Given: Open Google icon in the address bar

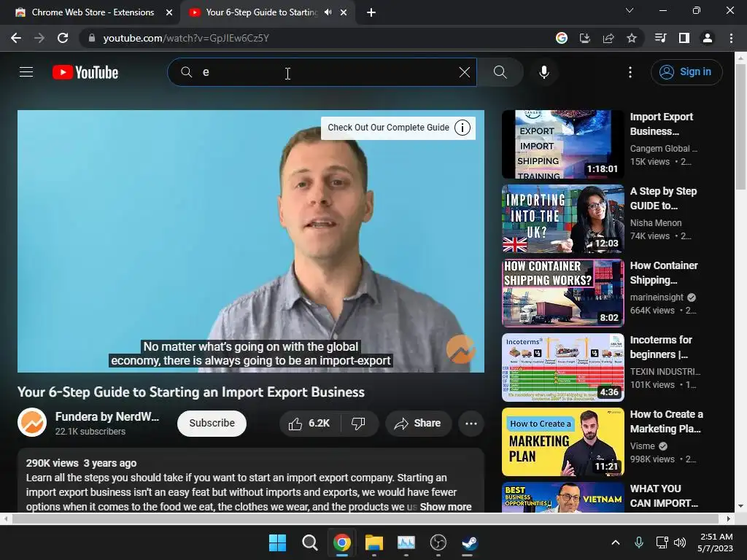Looking at the screenshot, I should [x=562, y=38].
